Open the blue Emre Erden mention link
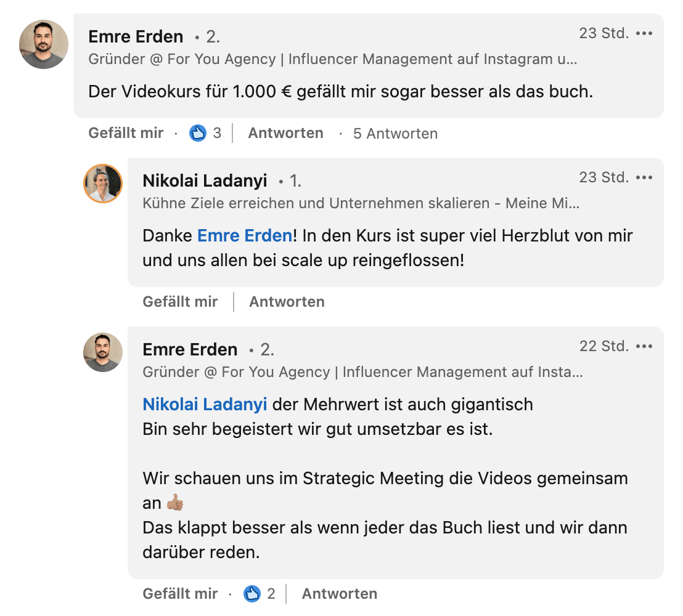Viewport: 683px width, 616px height. [244, 236]
